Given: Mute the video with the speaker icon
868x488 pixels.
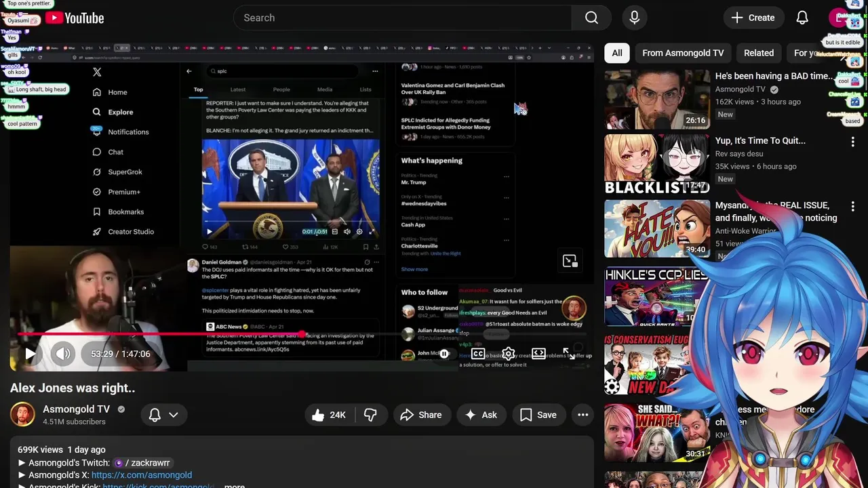Looking at the screenshot, I should coord(63,354).
